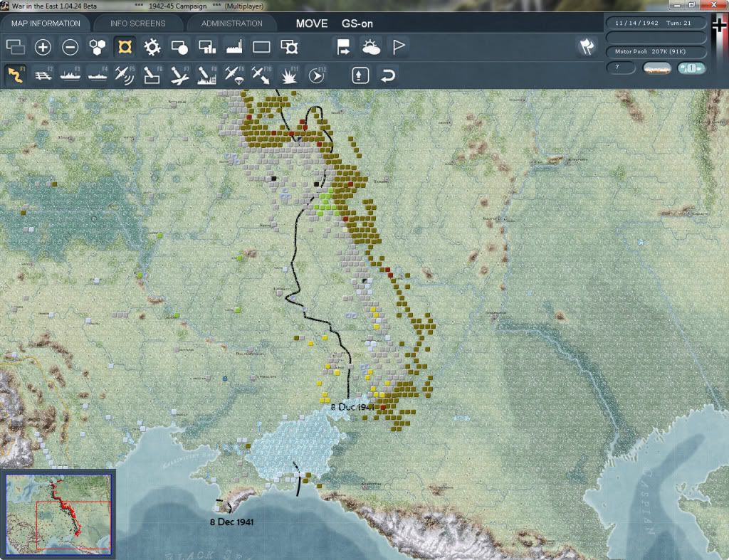Image resolution: width=729 pixels, height=560 pixels.
Task: Select F6 bomb unit mode
Action: (x=152, y=75)
